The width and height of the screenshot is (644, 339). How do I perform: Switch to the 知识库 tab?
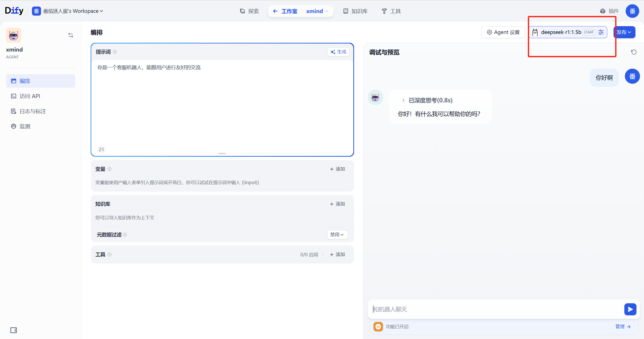pyautogui.click(x=355, y=11)
